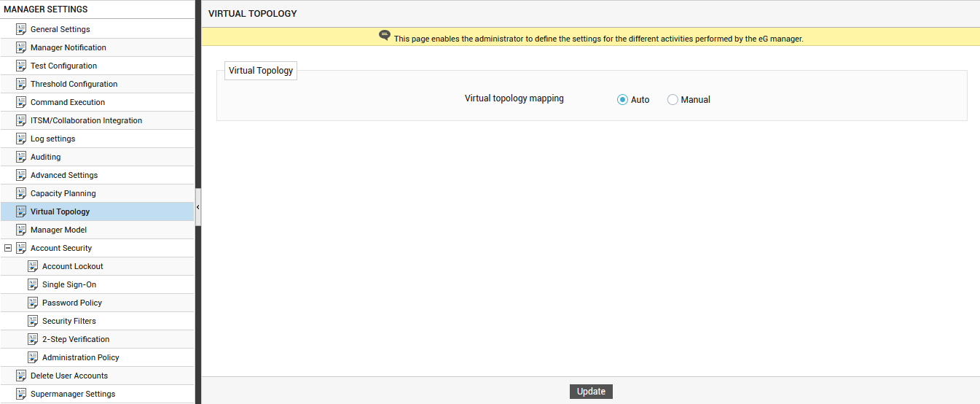Click the icon beside 2-Step Verification
Image resolution: width=980 pixels, height=404 pixels.
pos(33,339)
